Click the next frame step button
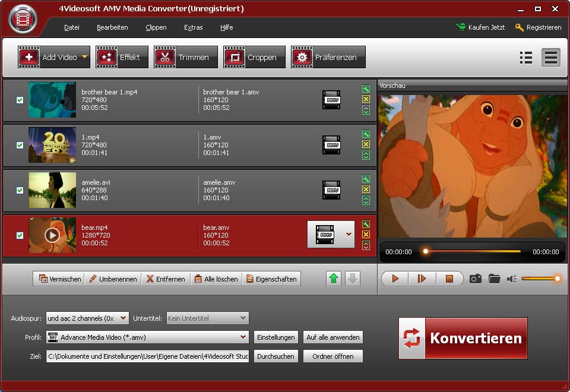 422,279
